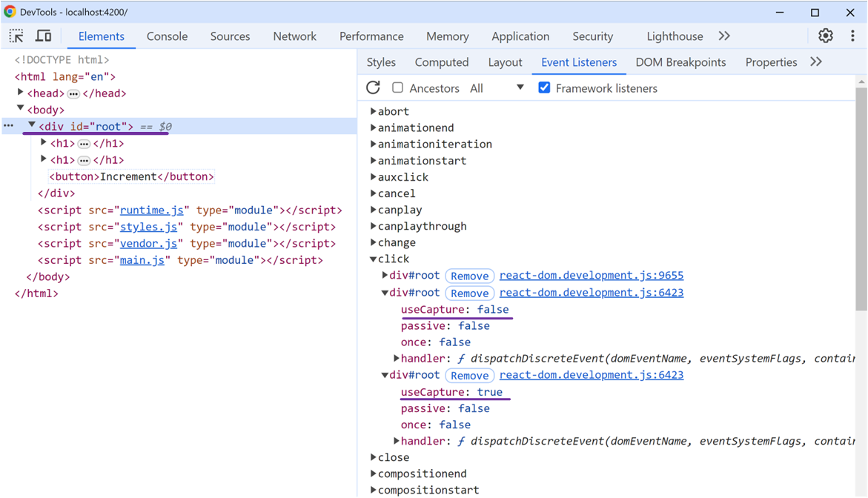Expand handler under useCapture false listener
The height and width of the screenshot is (498, 868).
pos(397,359)
